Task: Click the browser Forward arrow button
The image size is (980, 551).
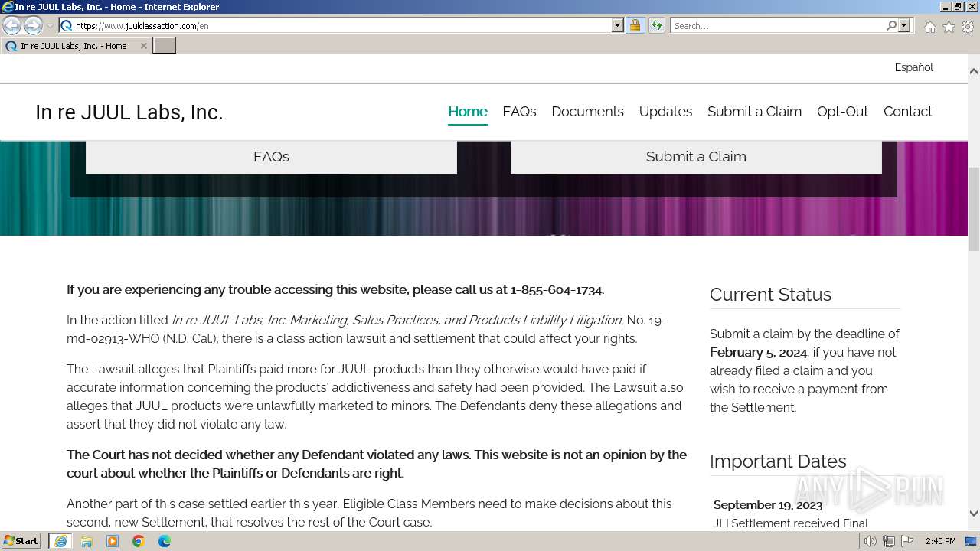Action: [33, 25]
